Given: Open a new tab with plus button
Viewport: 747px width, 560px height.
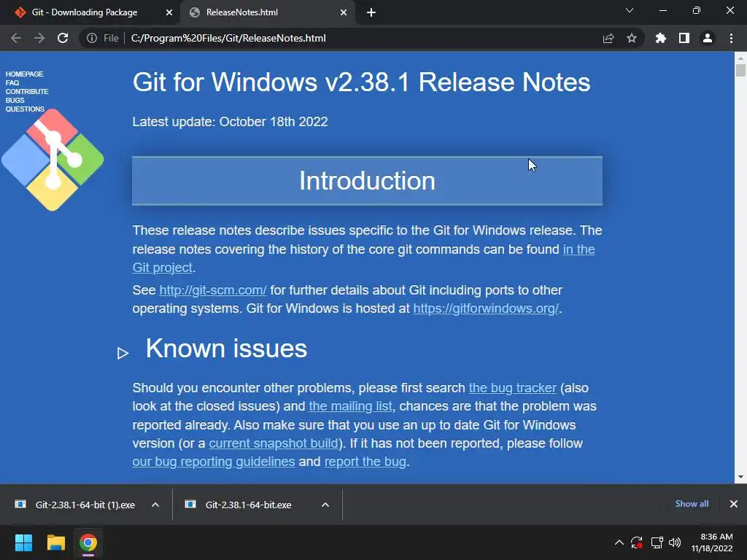Looking at the screenshot, I should click(371, 12).
